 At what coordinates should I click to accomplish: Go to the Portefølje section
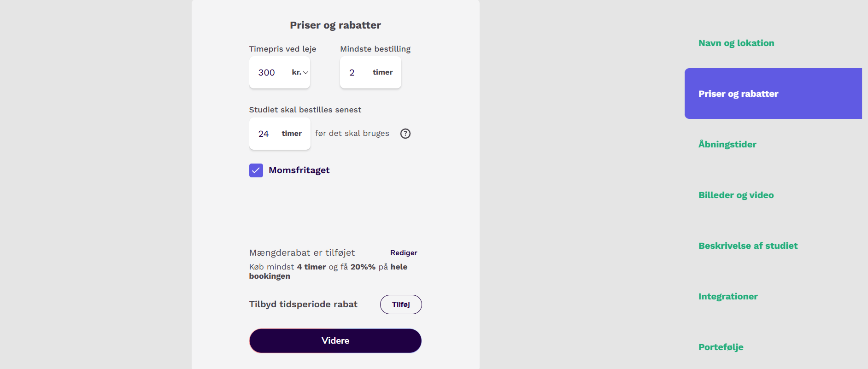(x=721, y=347)
